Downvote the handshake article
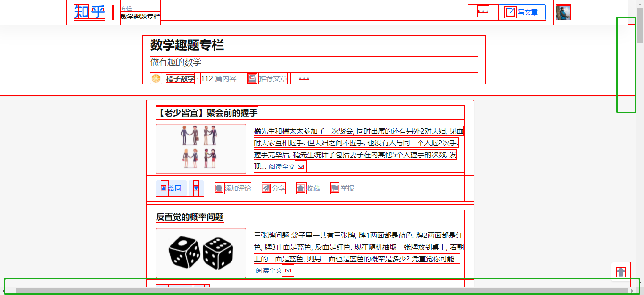Image resolution: width=644 pixels, height=295 pixels. pos(196,188)
